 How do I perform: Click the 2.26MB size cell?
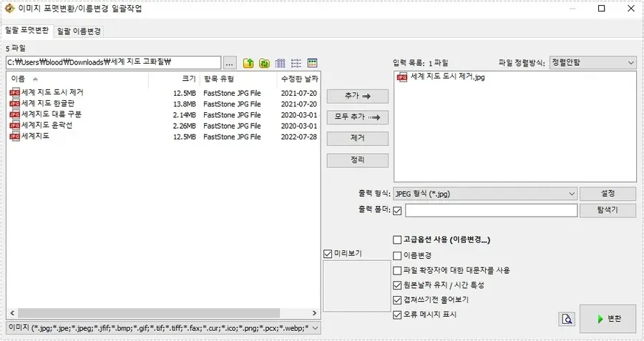coord(185,126)
